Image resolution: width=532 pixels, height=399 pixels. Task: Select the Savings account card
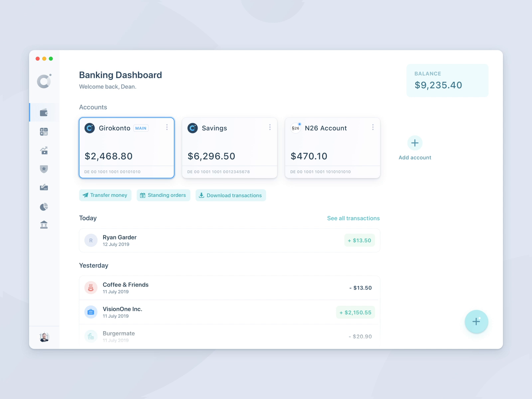(x=229, y=148)
